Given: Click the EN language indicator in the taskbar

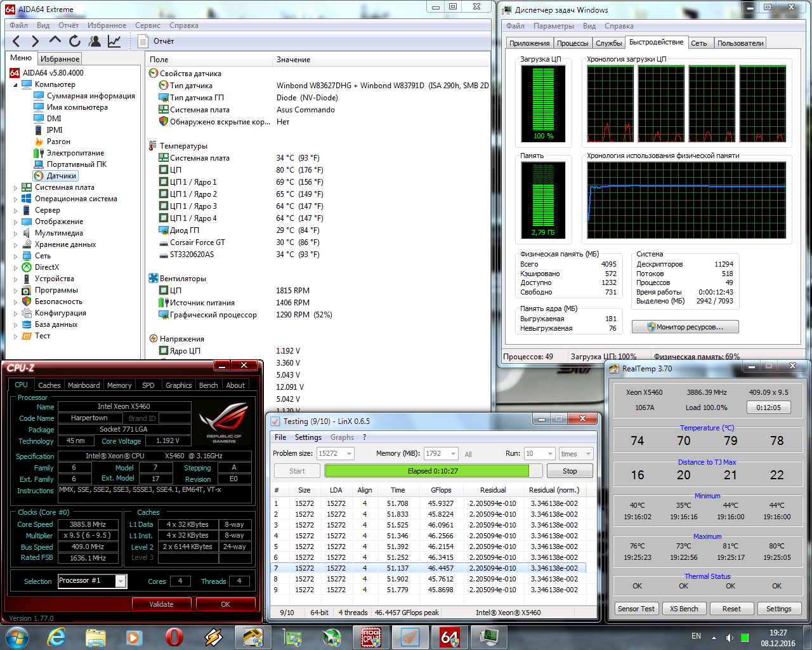Looking at the screenshot, I should click(x=696, y=636).
